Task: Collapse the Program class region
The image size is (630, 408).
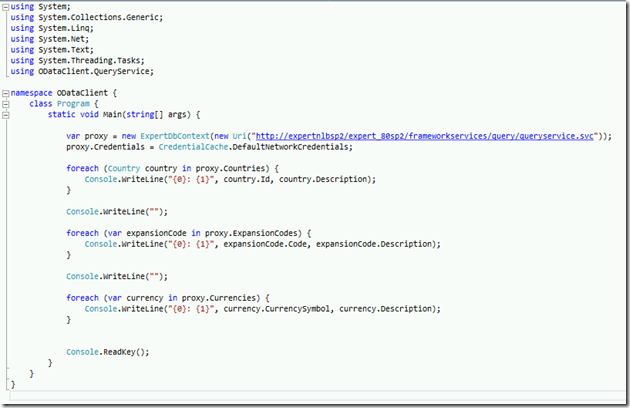Action: [x=5, y=103]
